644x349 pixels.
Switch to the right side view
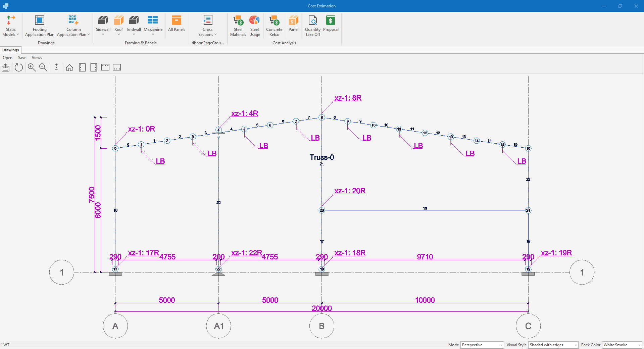[94, 67]
